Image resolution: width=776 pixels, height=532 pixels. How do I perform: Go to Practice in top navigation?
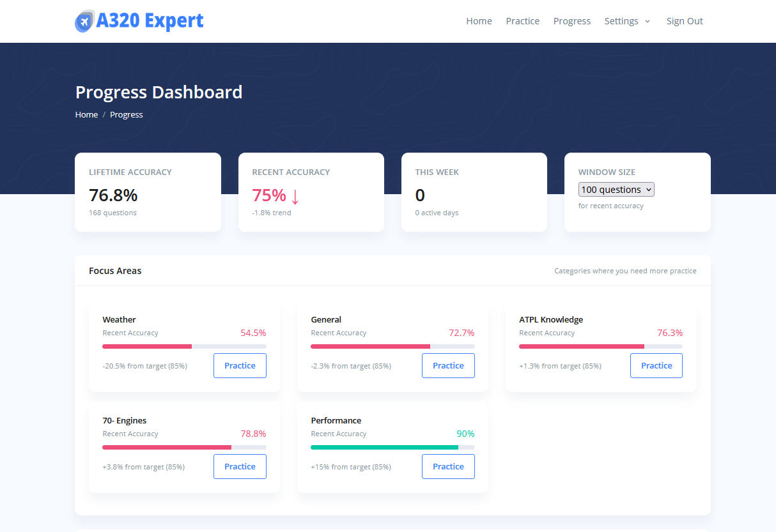pyautogui.click(x=522, y=21)
